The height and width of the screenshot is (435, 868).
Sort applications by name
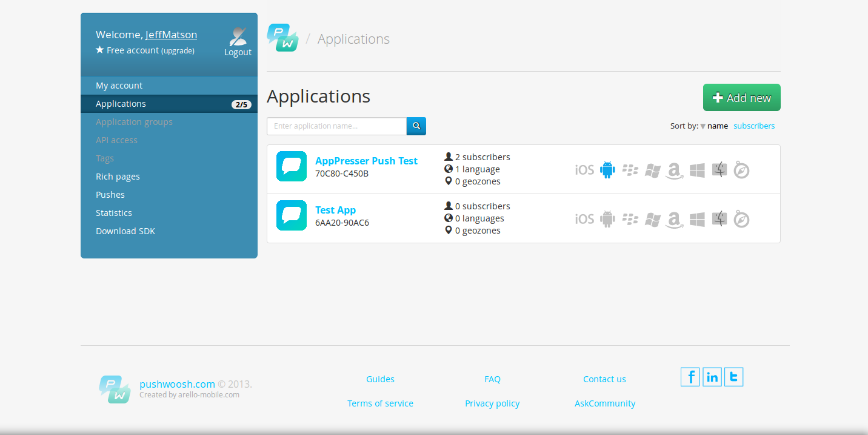(718, 126)
